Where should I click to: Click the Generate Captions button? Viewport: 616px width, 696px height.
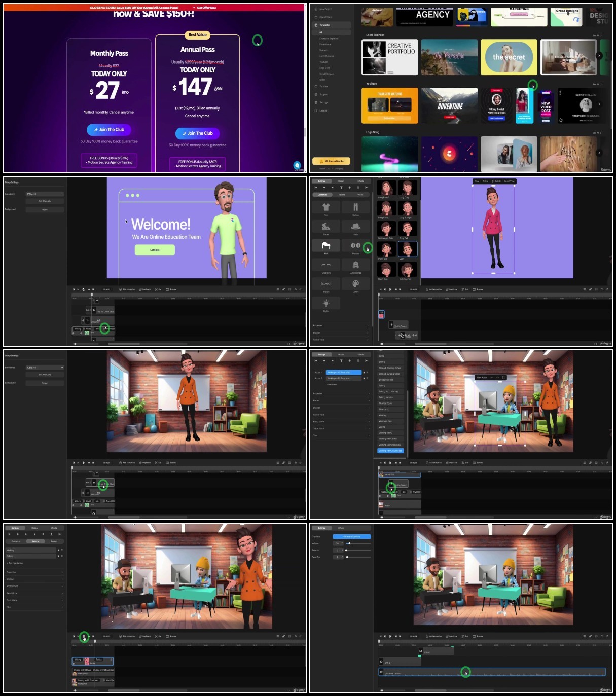352,536
